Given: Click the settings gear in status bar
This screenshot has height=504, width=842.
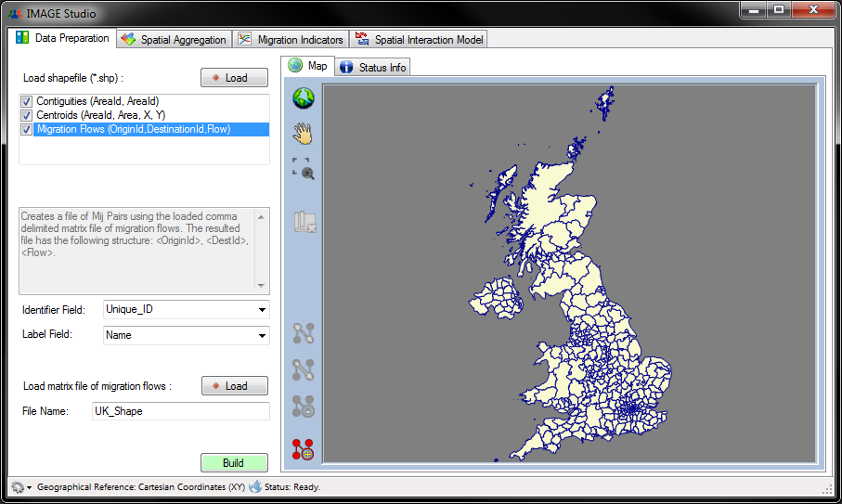Looking at the screenshot, I should click(17, 487).
